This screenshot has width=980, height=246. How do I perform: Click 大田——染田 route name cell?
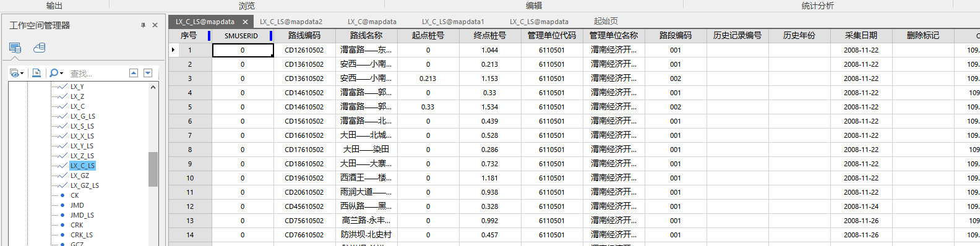pyautogui.click(x=366, y=150)
